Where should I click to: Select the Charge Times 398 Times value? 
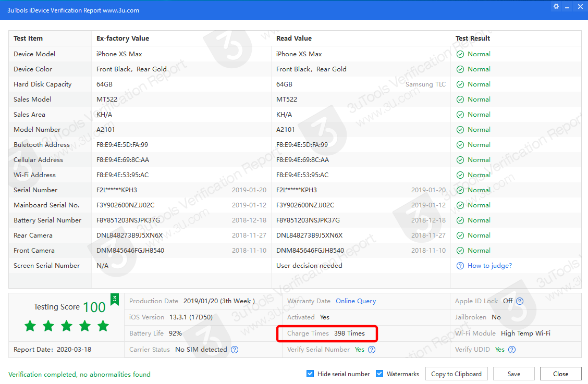(349, 333)
